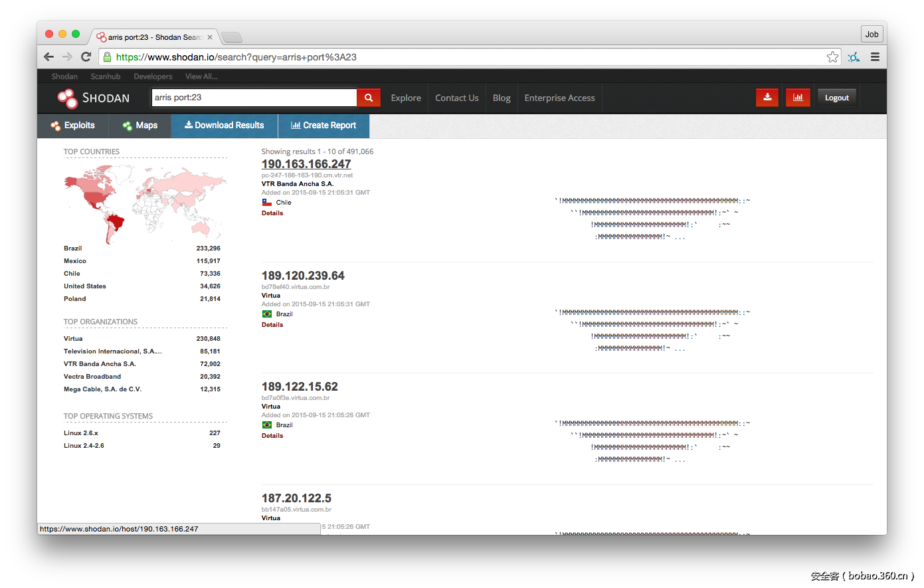
Task: Click the browser URL address bar
Action: point(468,57)
